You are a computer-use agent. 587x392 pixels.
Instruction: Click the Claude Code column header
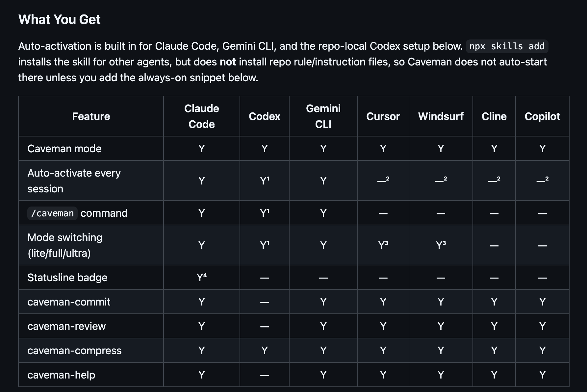coord(202,116)
